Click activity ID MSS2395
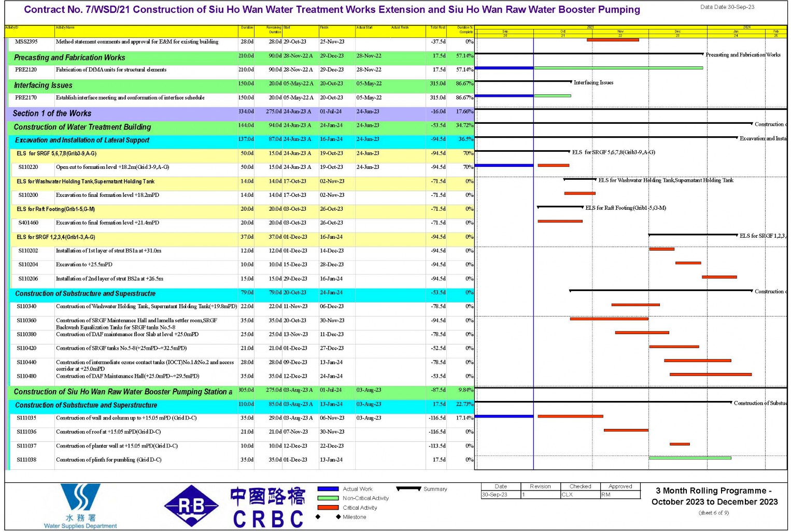791x532 pixels. (x=26, y=42)
